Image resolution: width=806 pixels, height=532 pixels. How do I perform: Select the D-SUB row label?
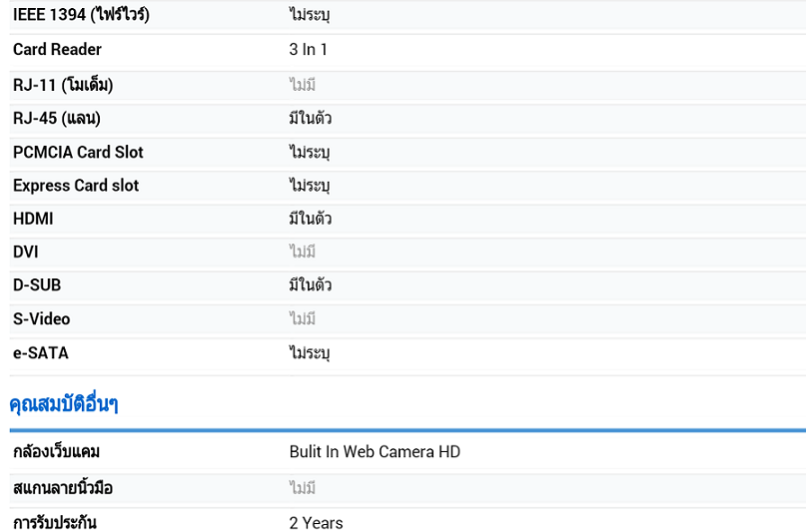click(37, 285)
